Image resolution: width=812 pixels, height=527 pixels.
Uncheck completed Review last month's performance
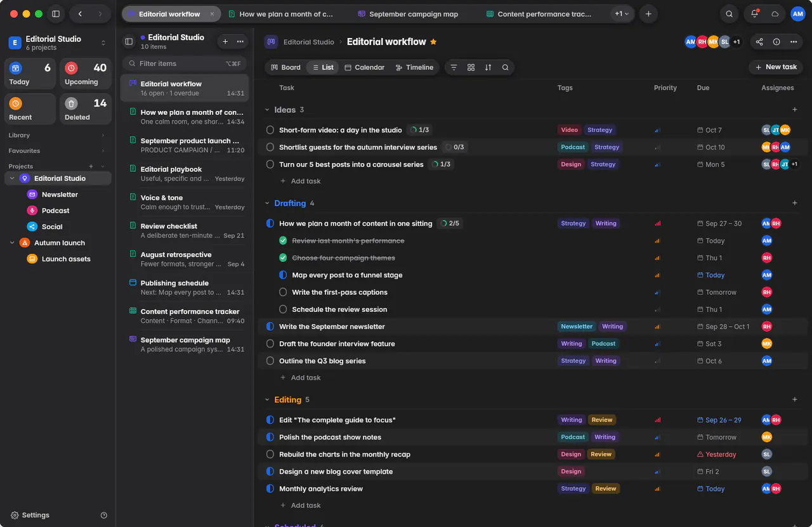[284, 241]
